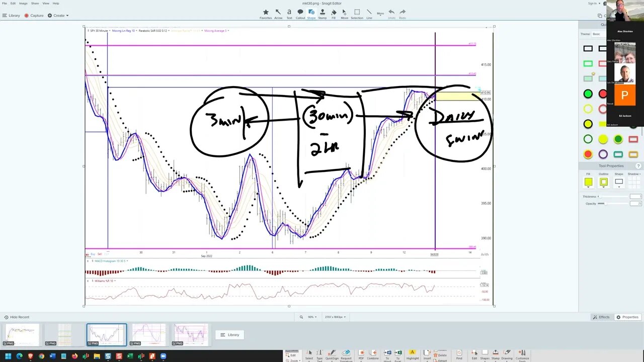Toggle Hide Recent tray

17,317
